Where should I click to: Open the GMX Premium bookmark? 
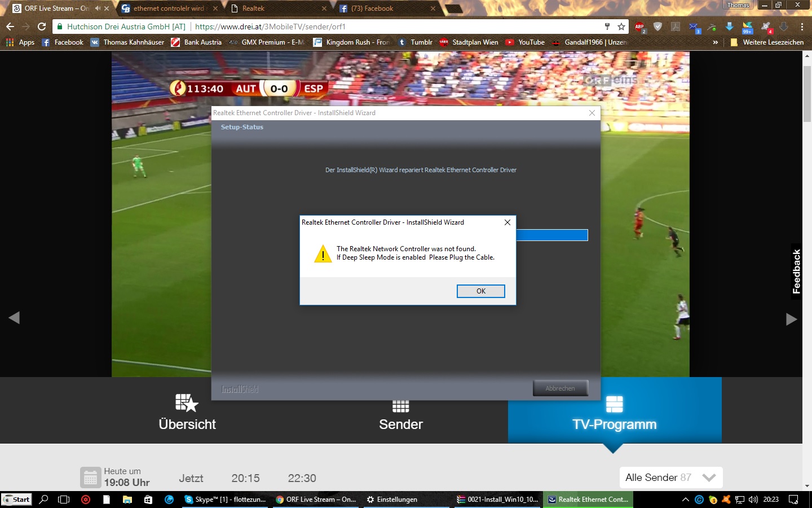click(267, 42)
